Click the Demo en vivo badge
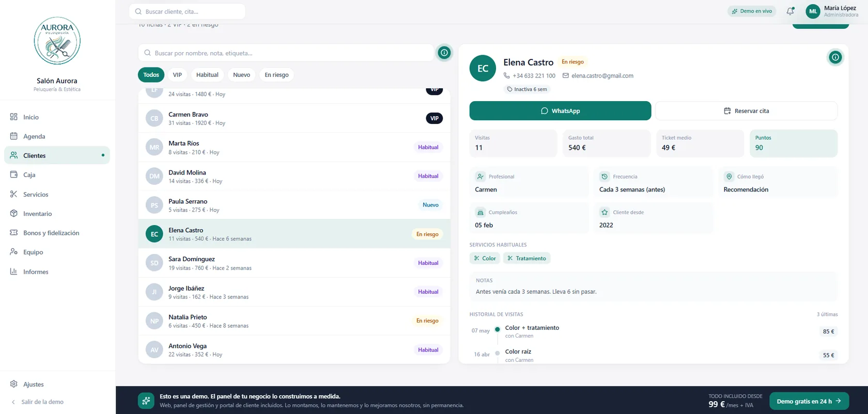The height and width of the screenshot is (414, 868). (x=752, y=11)
